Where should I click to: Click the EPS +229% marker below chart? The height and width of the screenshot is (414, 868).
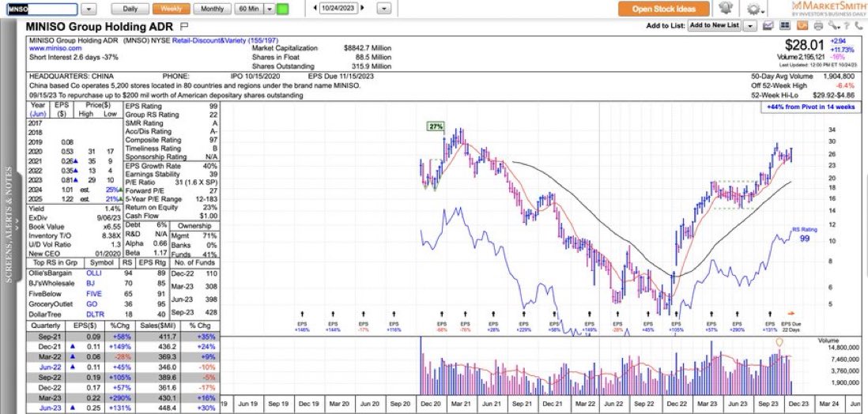(x=523, y=326)
